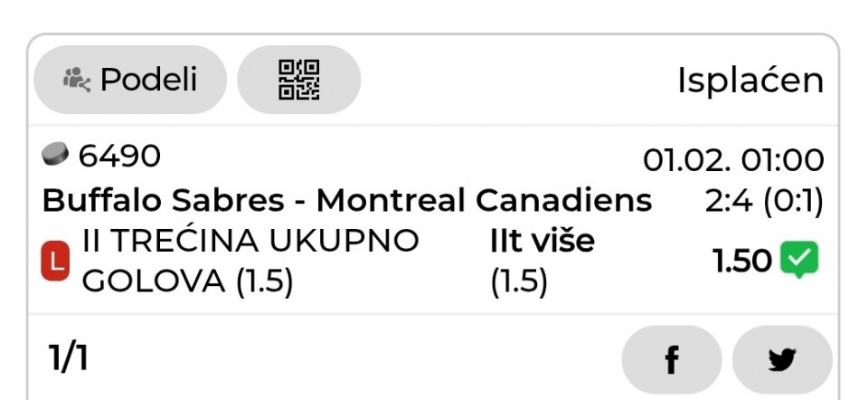Click the people icon inside Podeli
Screen dimensions: 868x400
point(77,80)
